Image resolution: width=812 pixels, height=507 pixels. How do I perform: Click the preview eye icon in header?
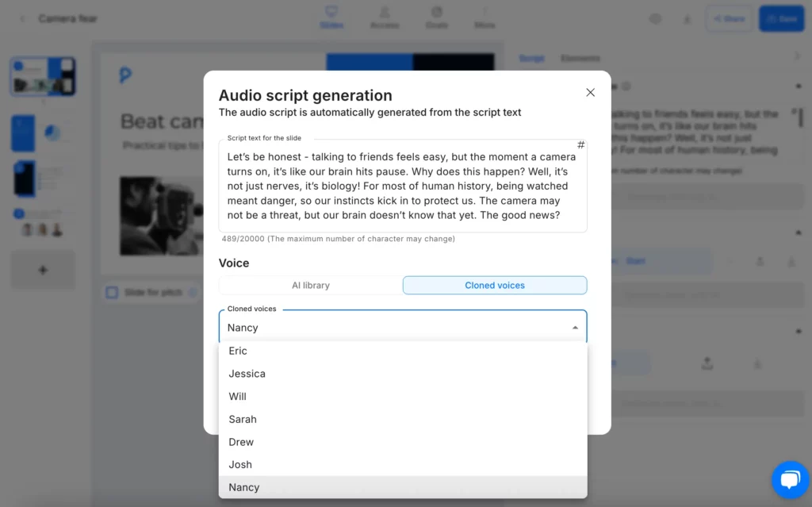click(x=655, y=18)
